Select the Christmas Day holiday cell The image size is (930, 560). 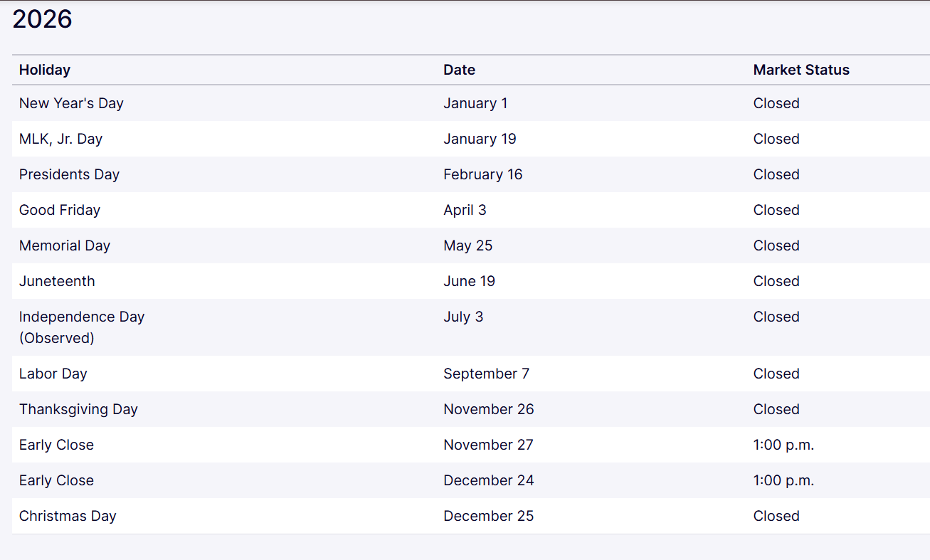coord(68,516)
